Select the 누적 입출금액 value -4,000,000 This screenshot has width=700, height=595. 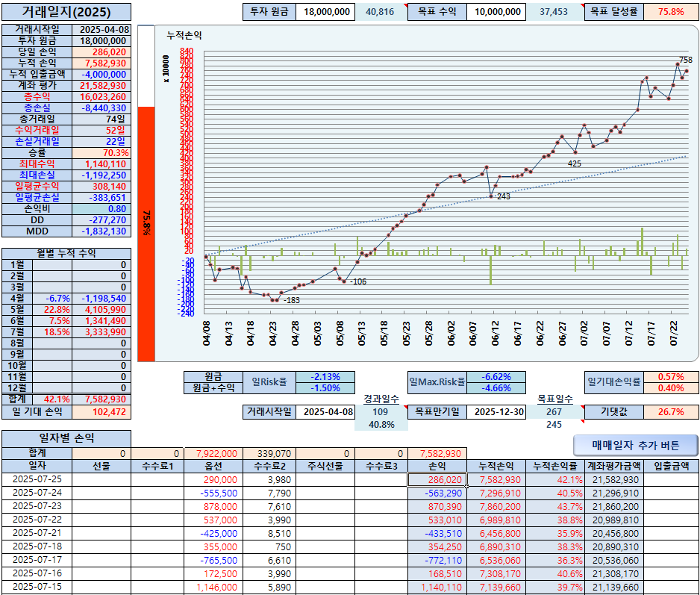[101, 75]
